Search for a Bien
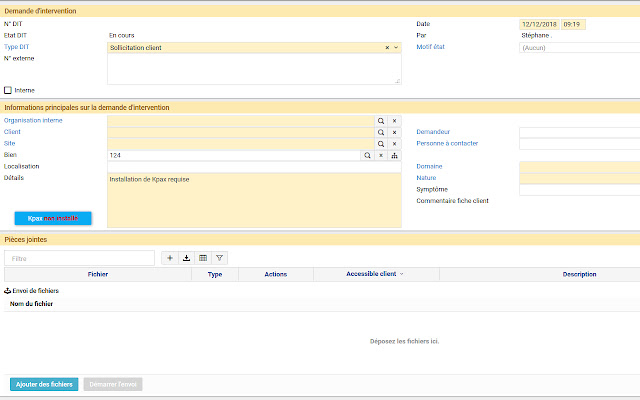Viewport: 640px width, 400px height. point(367,155)
